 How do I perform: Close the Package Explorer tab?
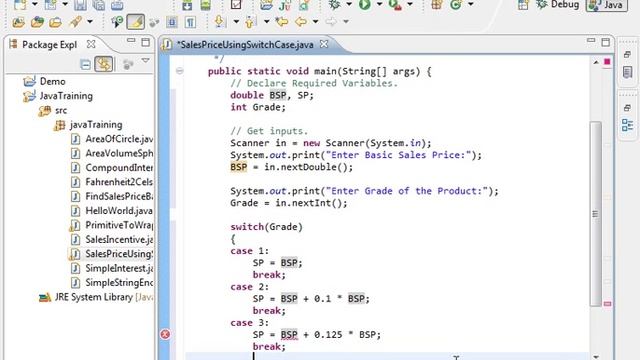91,44
